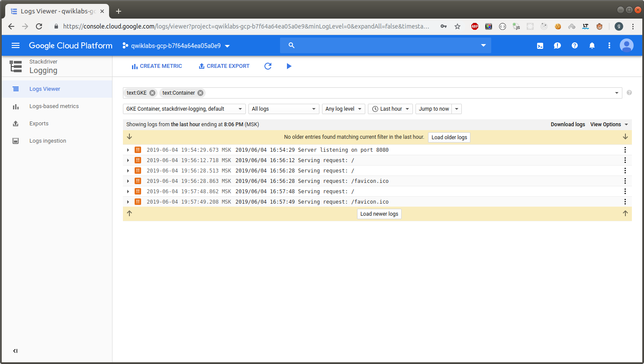Expand the 19:56:28.863 favicon.ico log entry

click(128, 181)
